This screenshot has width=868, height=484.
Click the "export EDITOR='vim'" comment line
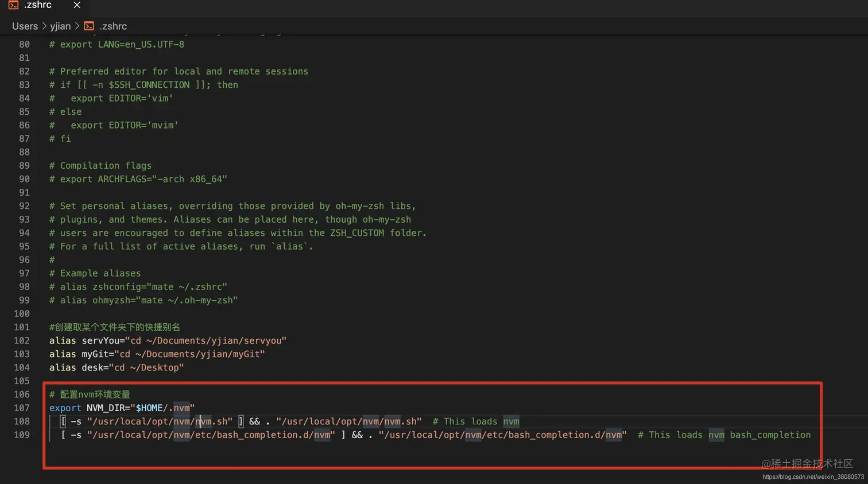(x=111, y=98)
